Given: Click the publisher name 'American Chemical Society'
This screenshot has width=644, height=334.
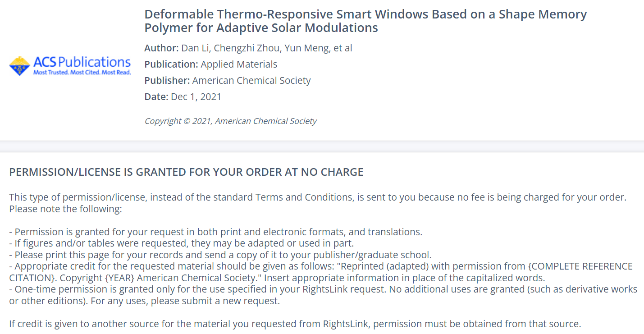Looking at the screenshot, I should (x=251, y=81).
